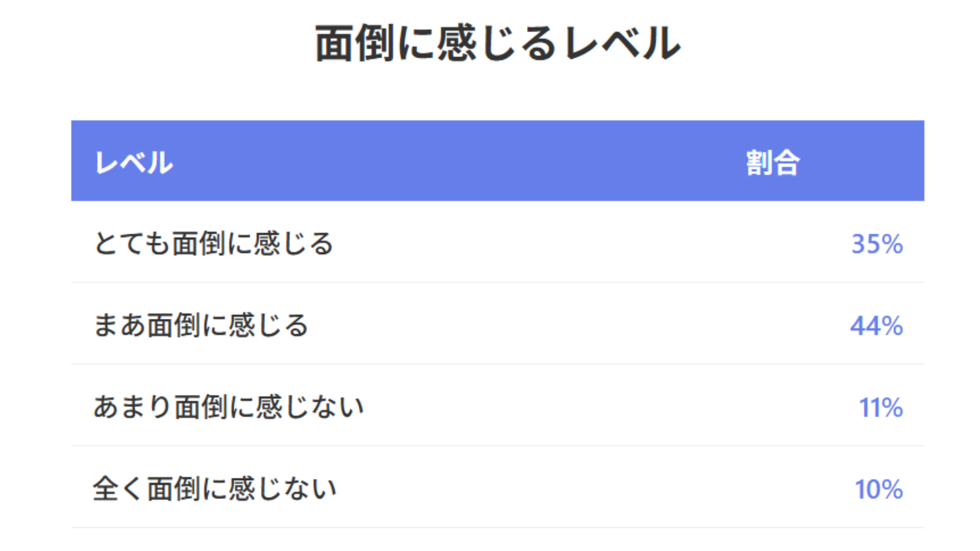The image size is (980, 551).
Task: Click the divider line below the 10% row
Action: [498, 527]
